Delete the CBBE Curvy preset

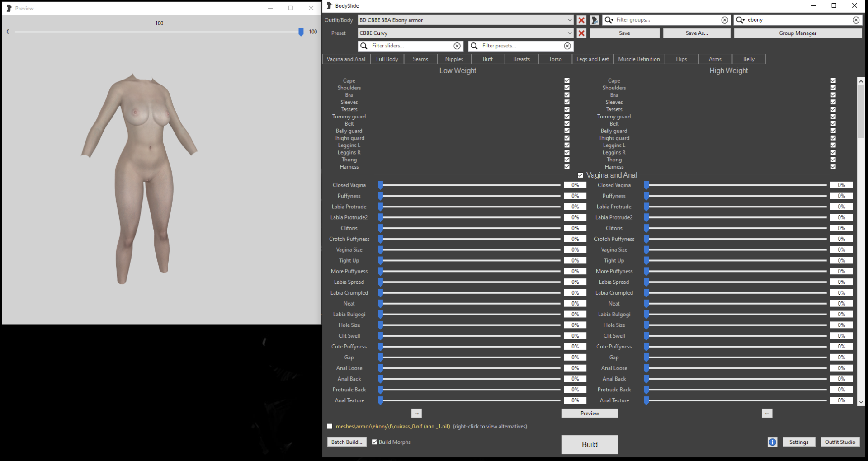tap(581, 33)
